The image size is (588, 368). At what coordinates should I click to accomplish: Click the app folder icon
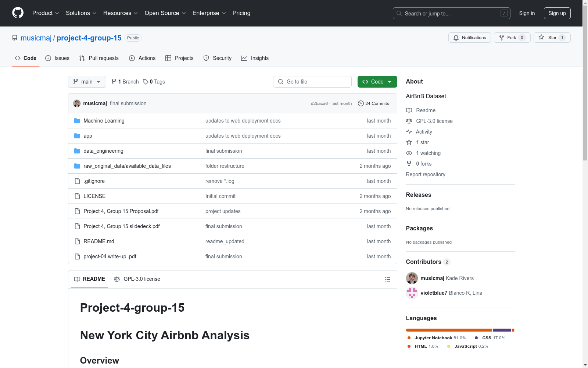point(77,136)
